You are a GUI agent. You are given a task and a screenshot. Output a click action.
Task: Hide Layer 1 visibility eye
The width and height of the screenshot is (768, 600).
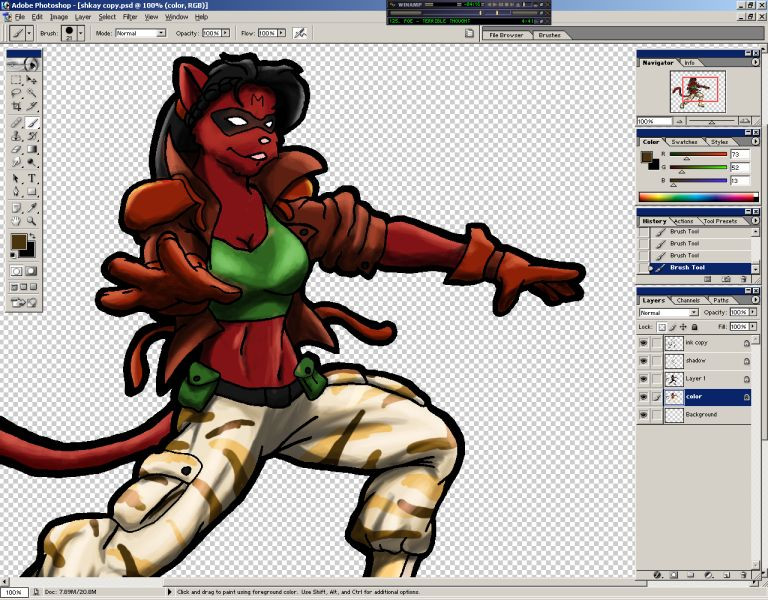point(644,379)
